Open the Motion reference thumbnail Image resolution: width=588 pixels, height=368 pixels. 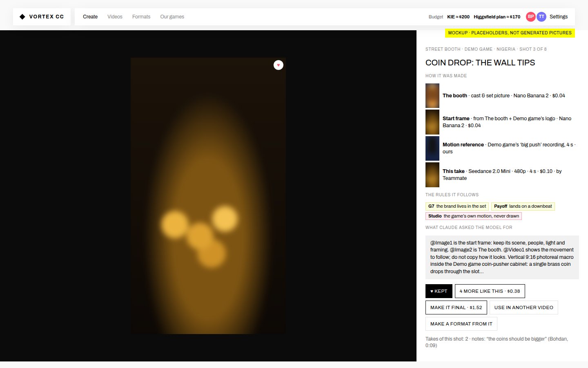coord(432,148)
